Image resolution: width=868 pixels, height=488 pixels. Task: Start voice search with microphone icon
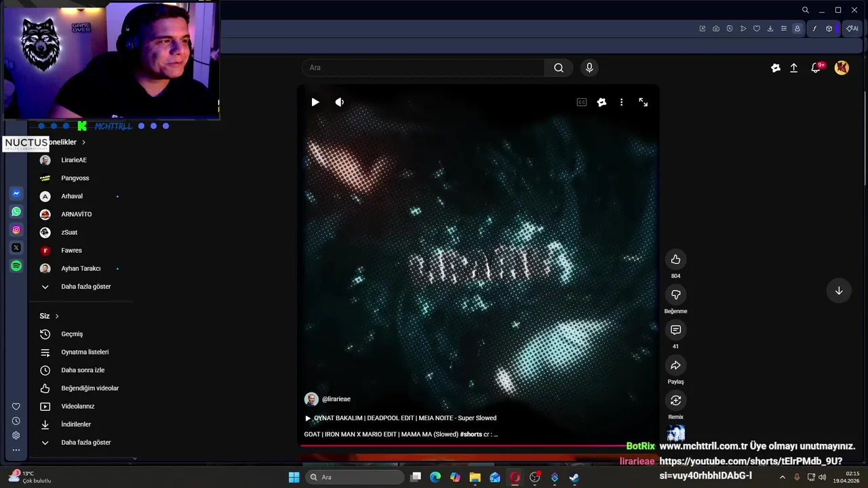pos(589,68)
